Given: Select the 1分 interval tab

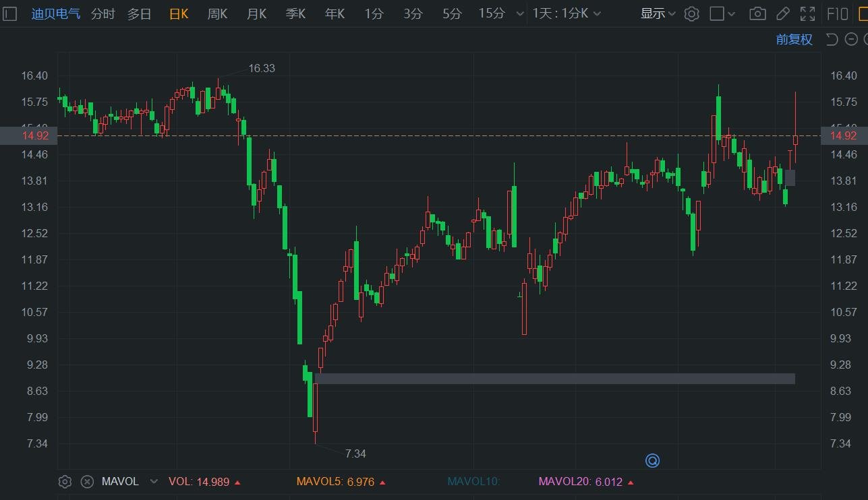Looking at the screenshot, I should coord(374,13).
